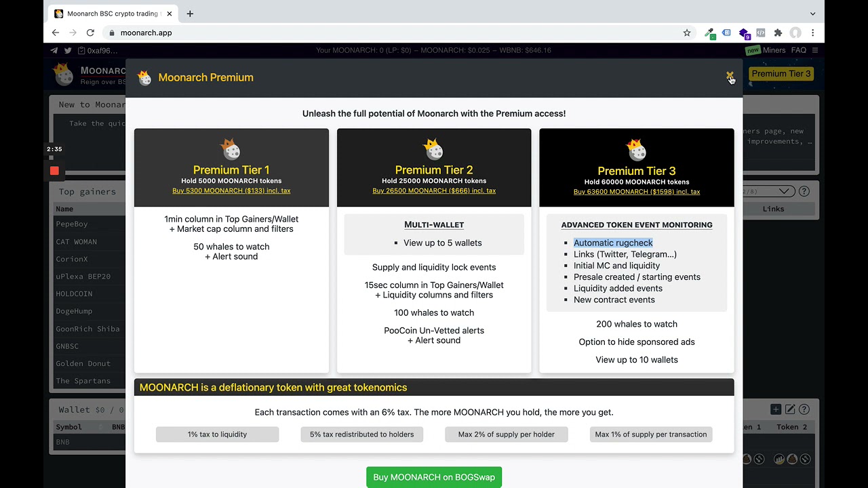Select HOLDCOIN in Top gainers
This screenshot has width=868, height=488.
74,293
